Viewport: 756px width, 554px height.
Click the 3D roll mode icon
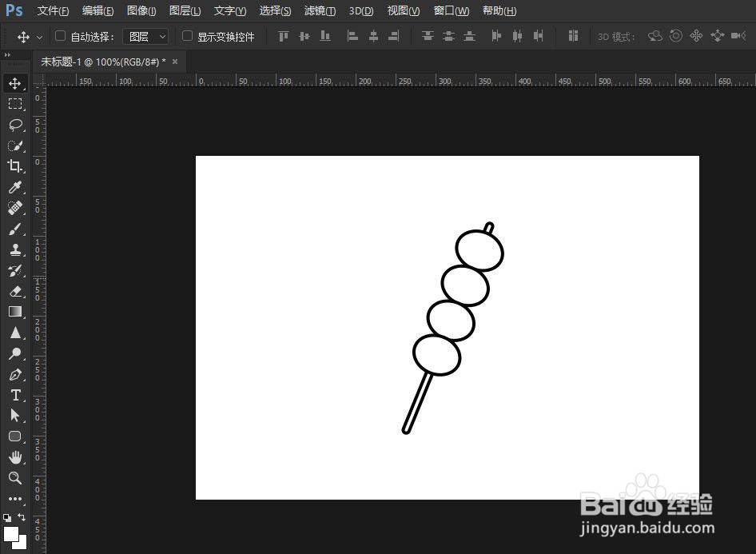[676, 36]
